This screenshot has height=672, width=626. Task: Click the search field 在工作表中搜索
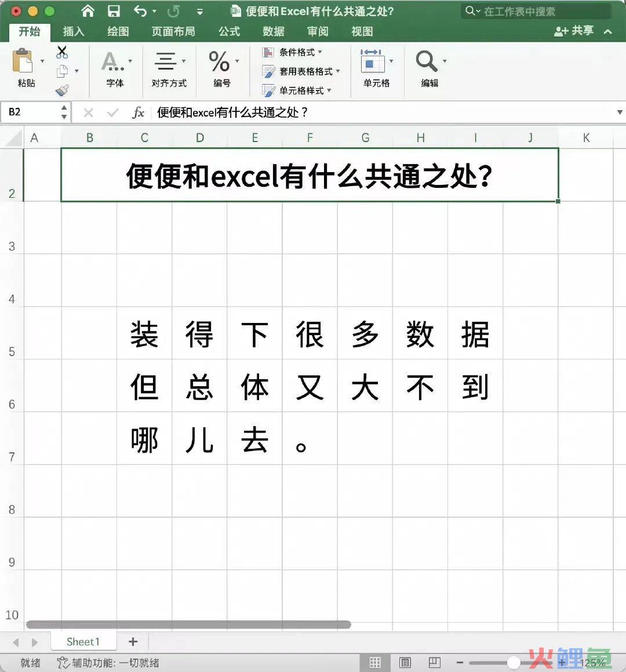point(536,11)
